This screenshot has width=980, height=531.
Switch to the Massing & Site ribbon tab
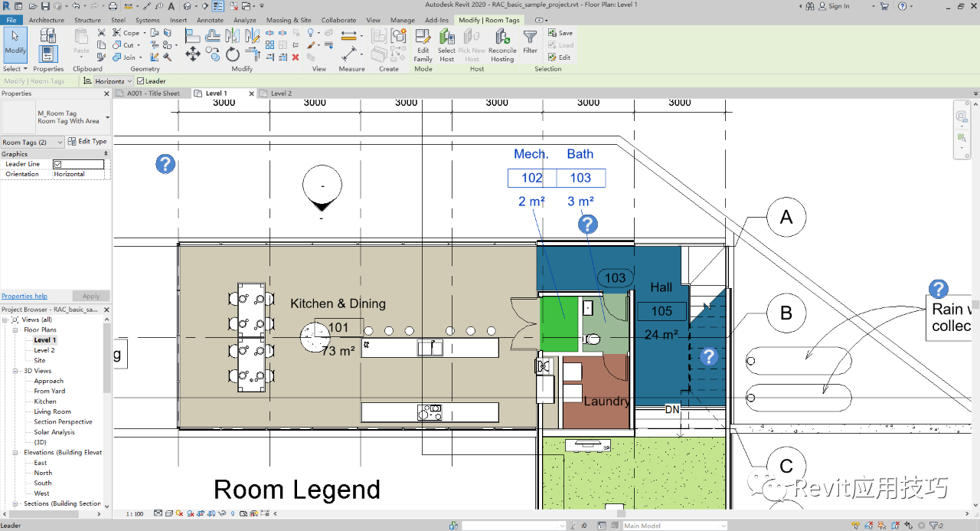tap(289, 20)
